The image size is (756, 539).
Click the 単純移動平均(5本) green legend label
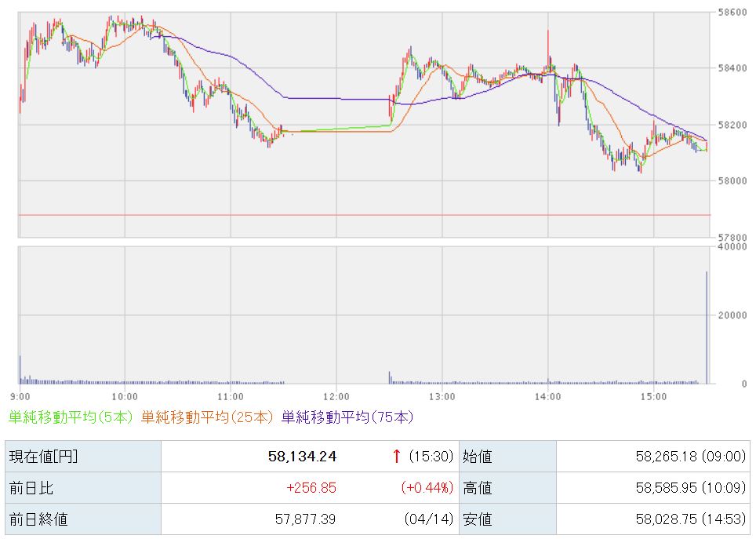click(71, 417)
